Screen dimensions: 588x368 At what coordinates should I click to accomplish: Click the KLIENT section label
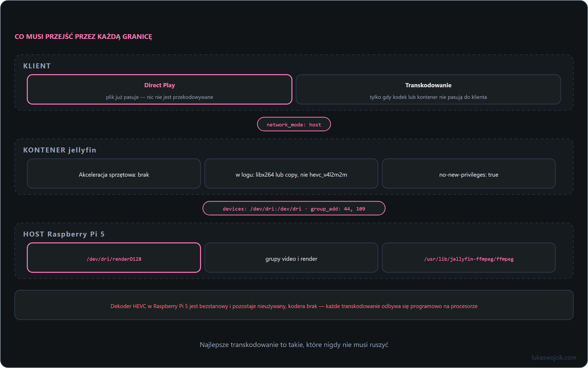point(37,66)
